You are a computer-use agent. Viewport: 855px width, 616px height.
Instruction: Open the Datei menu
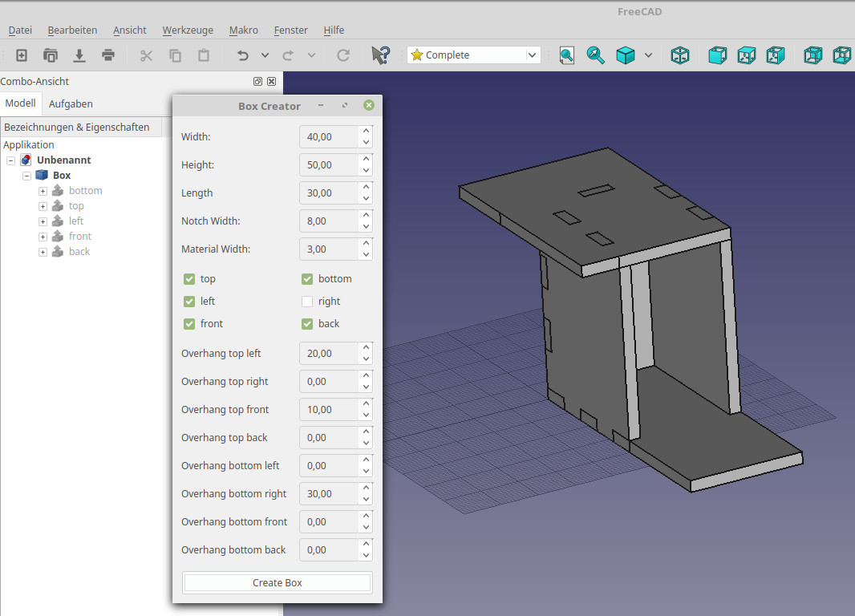tap(20, 30)
